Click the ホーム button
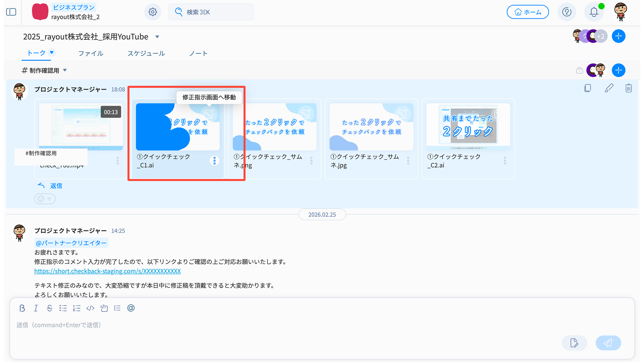 click(528, 12)
